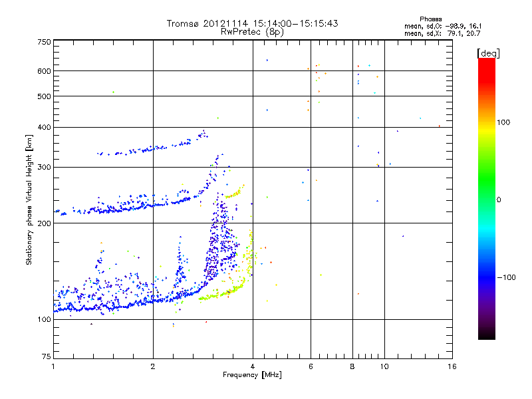This screenshot has width=532, height=399.
Task: Click the '-100' colorbar tick label
Action: tap(506, 277)
